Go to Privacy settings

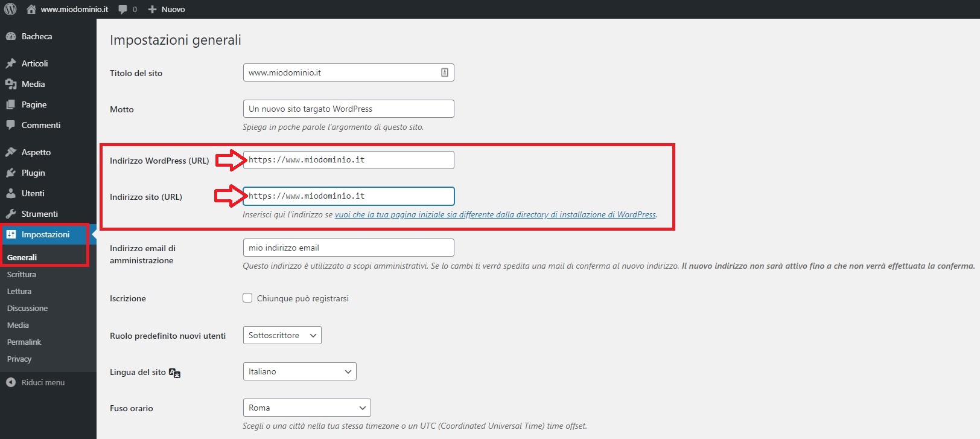coord(19,359)
